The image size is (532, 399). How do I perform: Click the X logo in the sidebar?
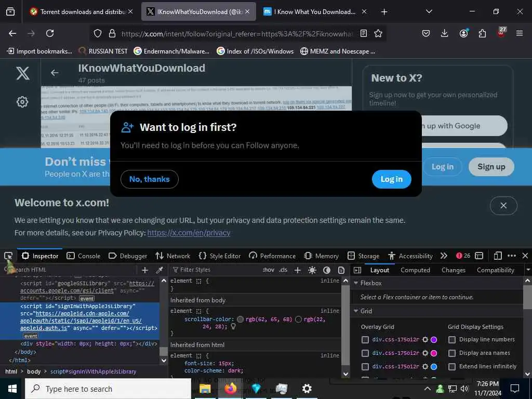[23, 73]
